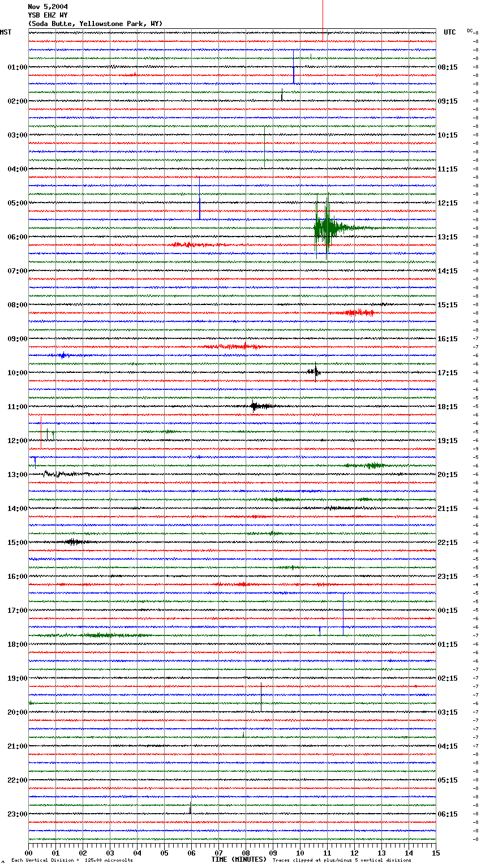
Task: Click the 15:00 MST time label
Action: [18, 543]
